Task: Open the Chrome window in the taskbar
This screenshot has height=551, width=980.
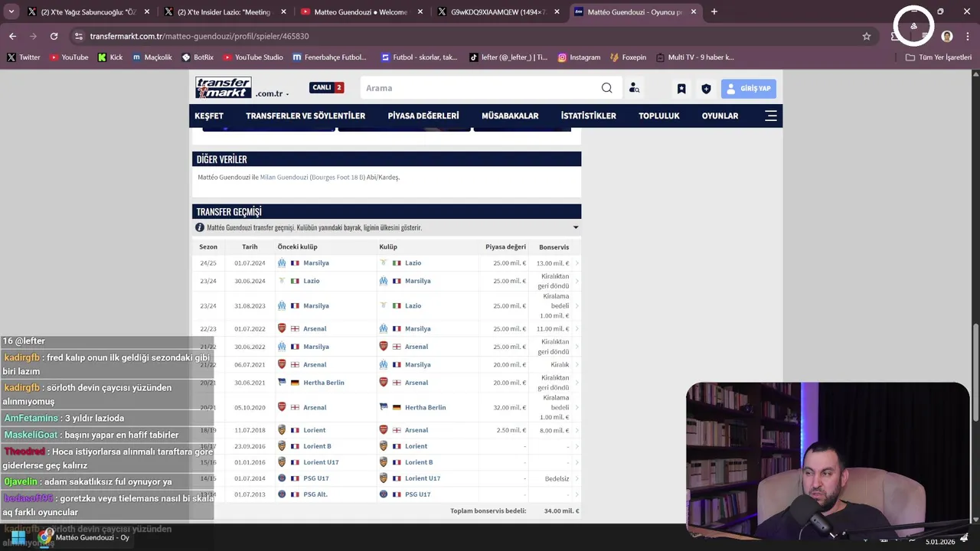Action: click(x=86, y=537)
